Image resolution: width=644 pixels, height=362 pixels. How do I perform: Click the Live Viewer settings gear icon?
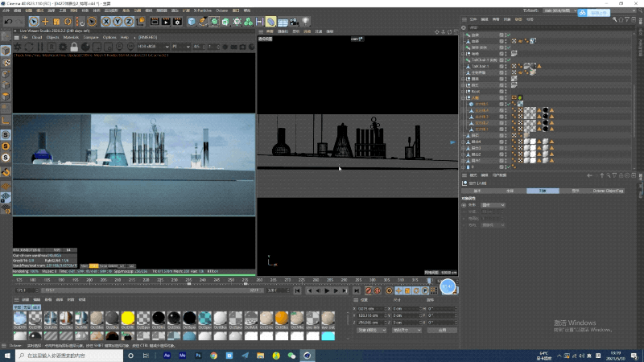63,47
